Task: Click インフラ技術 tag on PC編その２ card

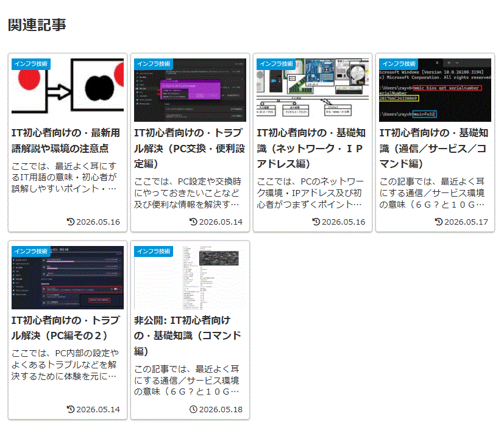Action: (31, 251)
